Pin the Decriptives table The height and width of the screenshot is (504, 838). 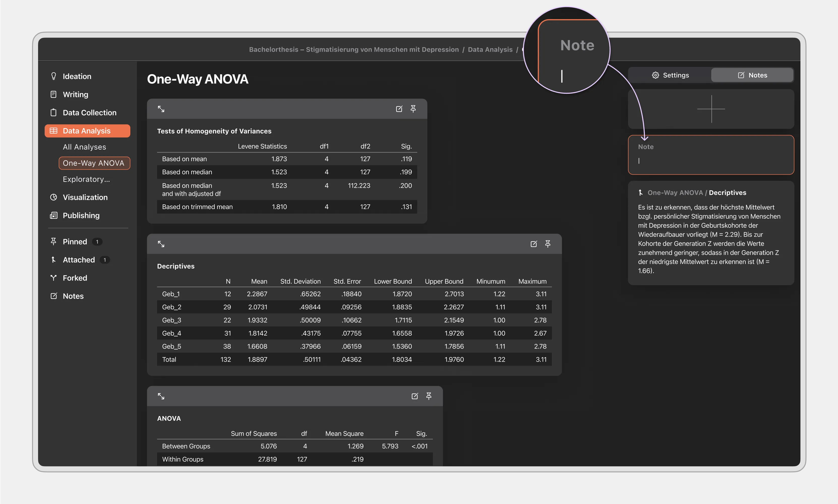[548, 244]
